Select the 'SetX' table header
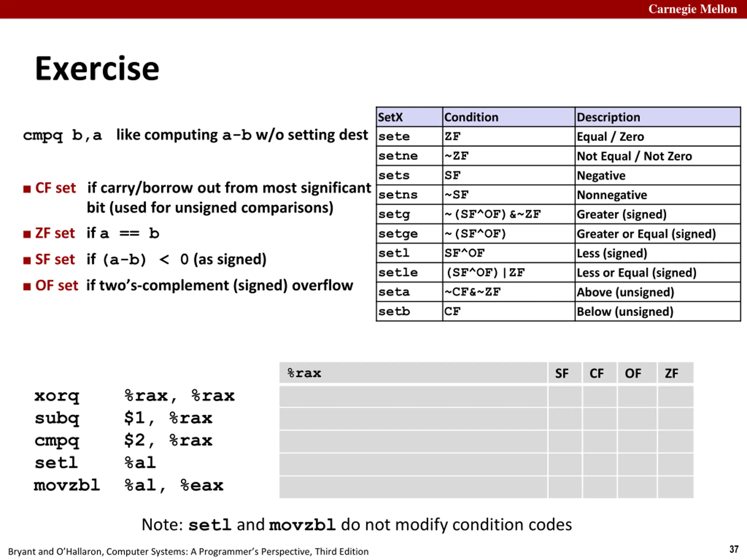Screen dimensions: 747x560 tap(409, 117)
